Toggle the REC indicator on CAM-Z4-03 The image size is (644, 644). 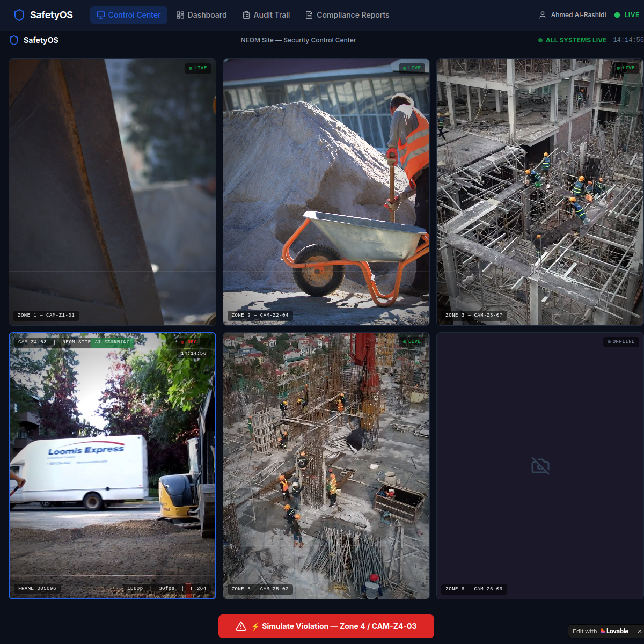click(191, 342)
